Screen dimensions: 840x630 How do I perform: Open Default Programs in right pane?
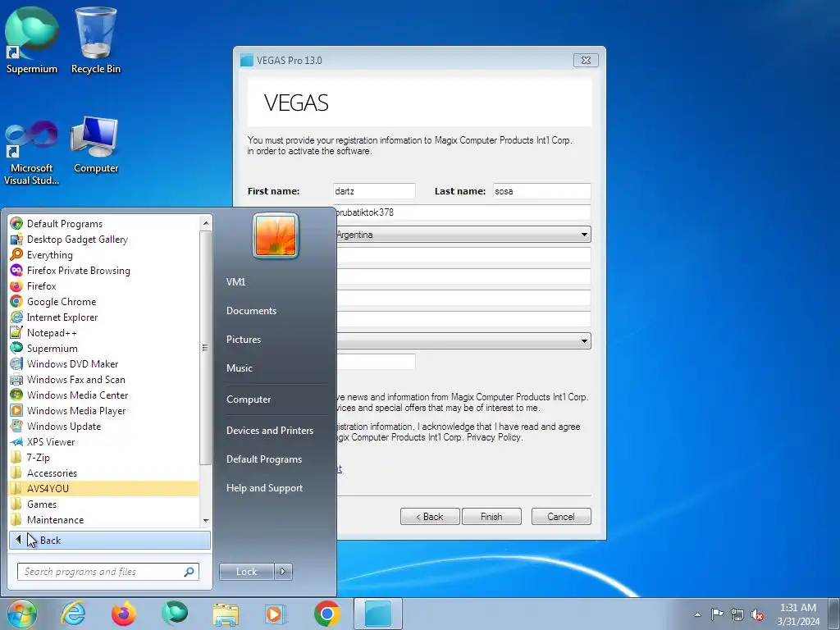264,459
